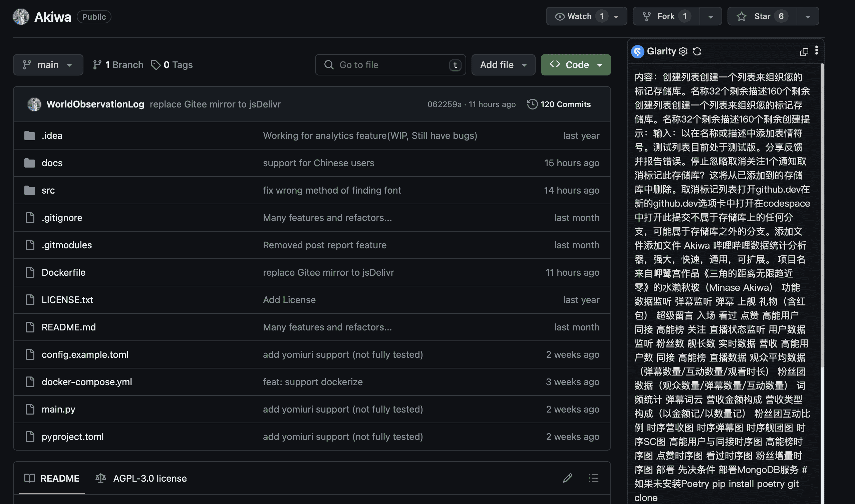
Task: View the 1 Branch list
Action: pos(118,65)
